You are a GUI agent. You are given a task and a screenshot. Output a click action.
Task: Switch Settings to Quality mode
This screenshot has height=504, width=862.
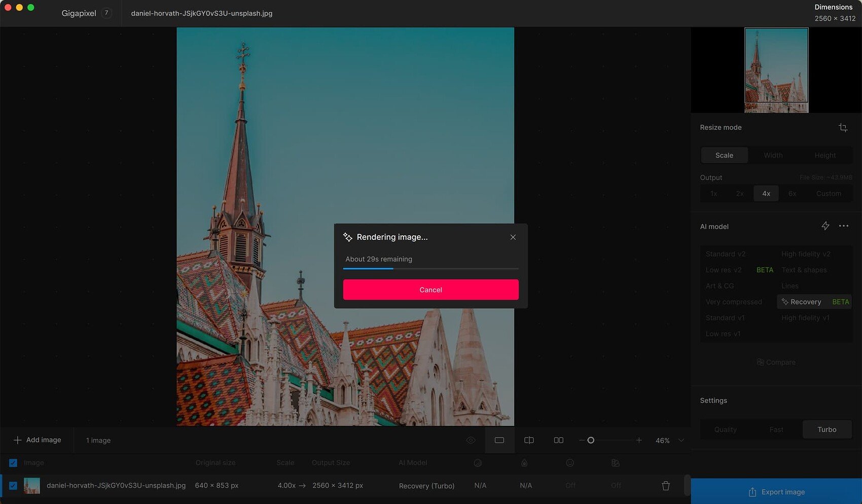click(x=725, y=429)
